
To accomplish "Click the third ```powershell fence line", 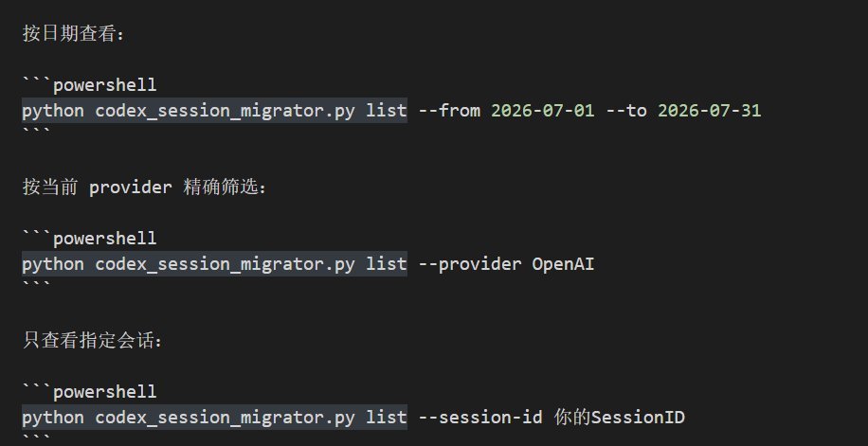I will tap(89, 392).
